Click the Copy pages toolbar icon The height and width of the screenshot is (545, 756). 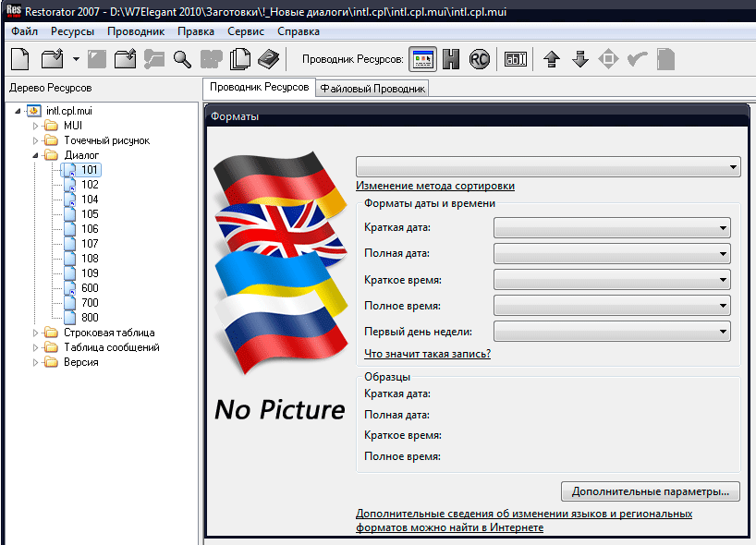coord(240,59)
